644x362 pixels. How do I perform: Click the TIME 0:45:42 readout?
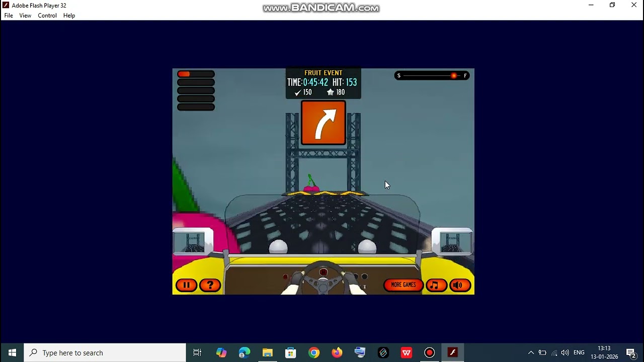308,82
